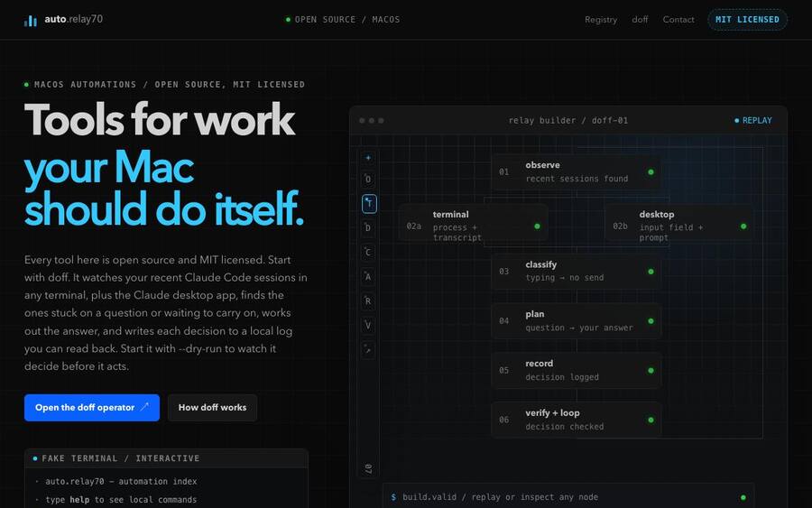
Task: Select the 02a terminal node
Action: coord(474,223)
